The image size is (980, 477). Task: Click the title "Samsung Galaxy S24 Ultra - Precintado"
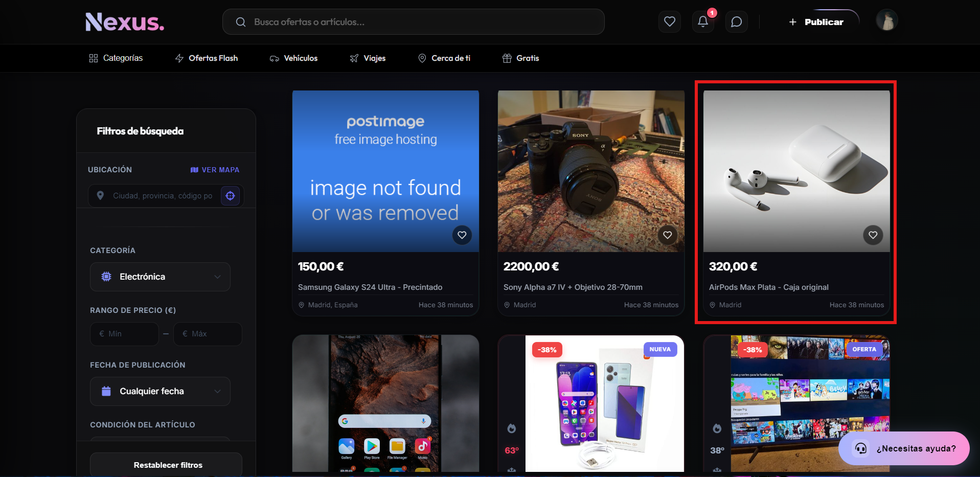(370, 287)
